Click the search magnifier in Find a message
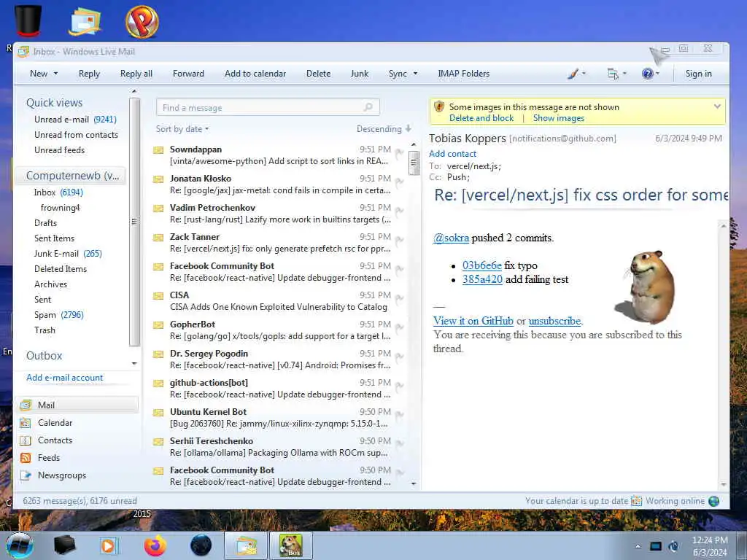 pos(368,107)
